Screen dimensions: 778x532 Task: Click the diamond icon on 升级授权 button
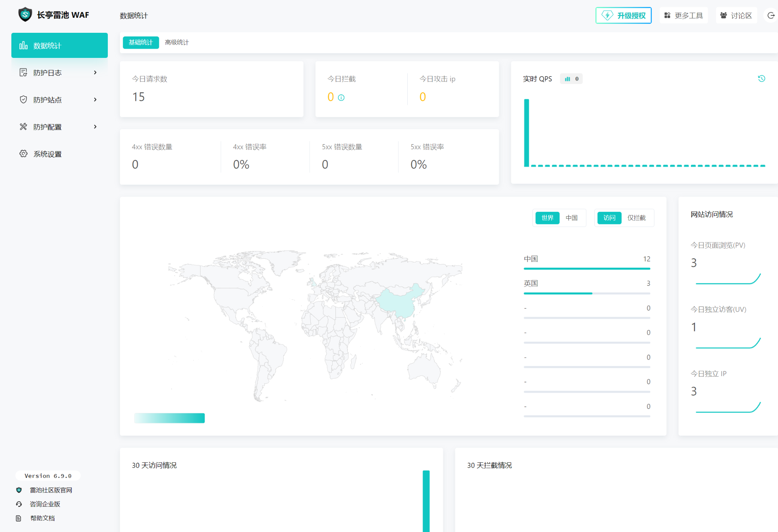[607, 15]
